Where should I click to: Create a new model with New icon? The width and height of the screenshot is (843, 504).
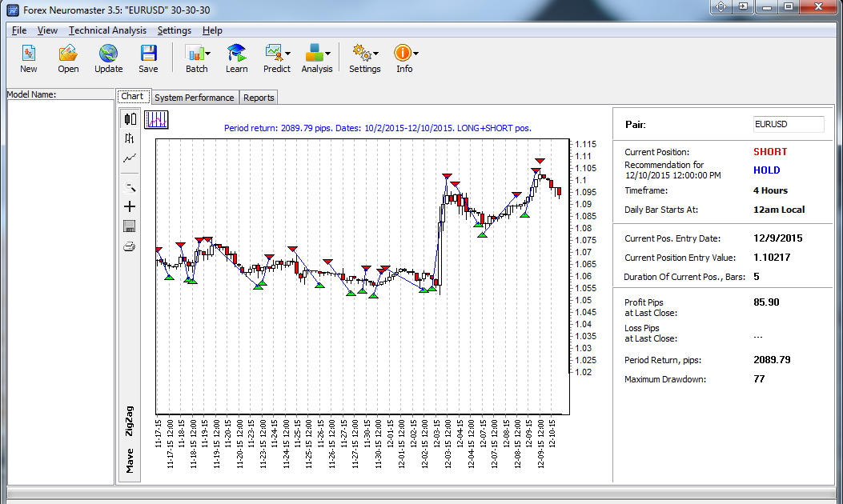29,54
